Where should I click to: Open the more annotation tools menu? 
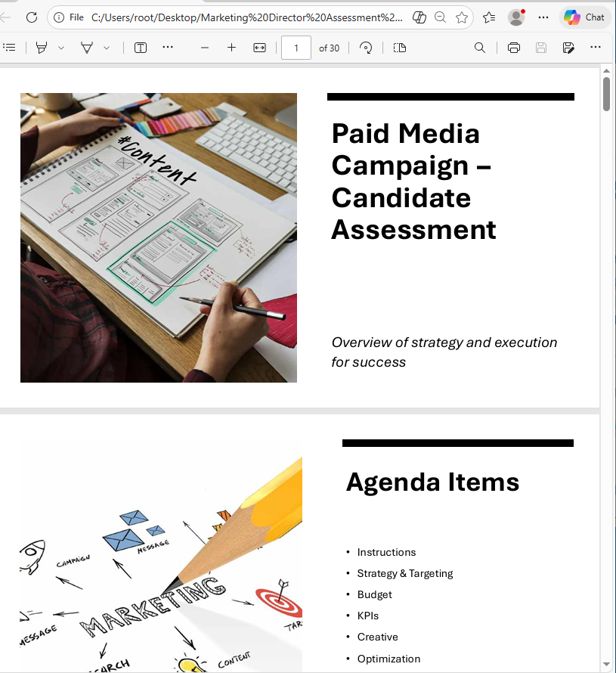(x=168, y=47)
